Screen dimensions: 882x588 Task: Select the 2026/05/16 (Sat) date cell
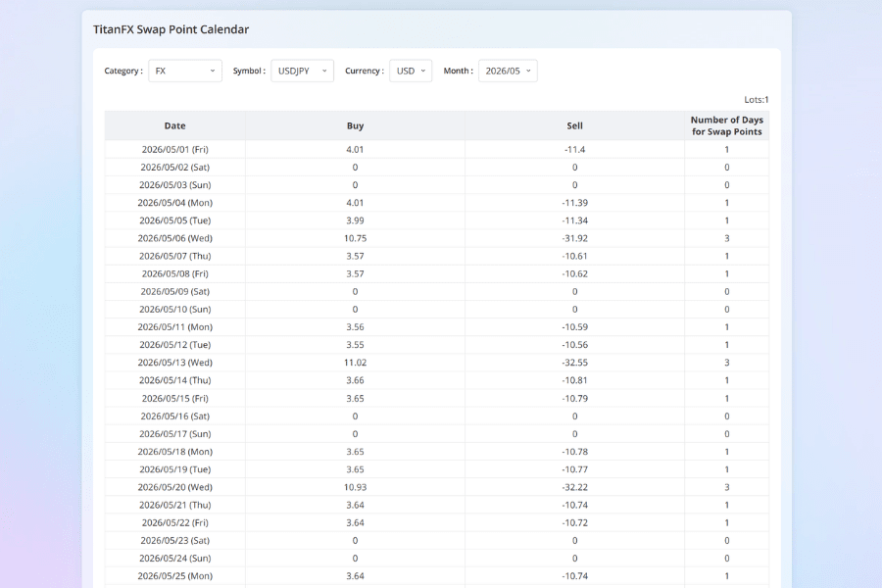point(175,416)
